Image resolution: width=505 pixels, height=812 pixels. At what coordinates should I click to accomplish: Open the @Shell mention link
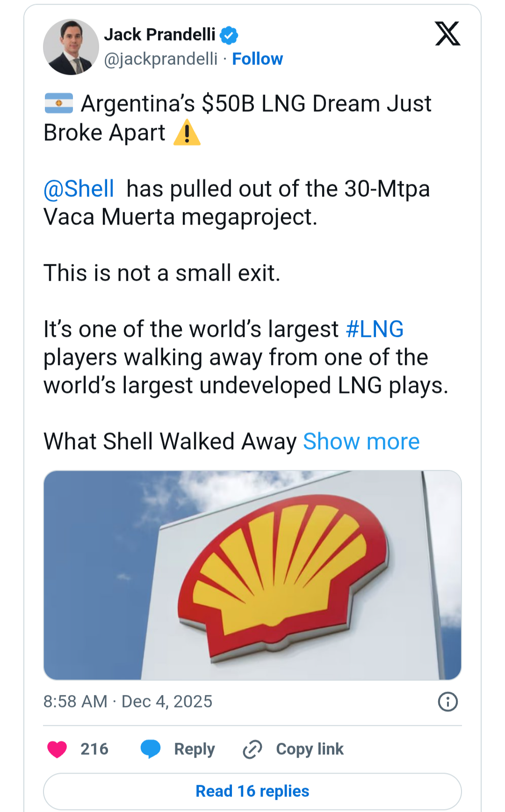pyautogui.click(x=79, y=189)
